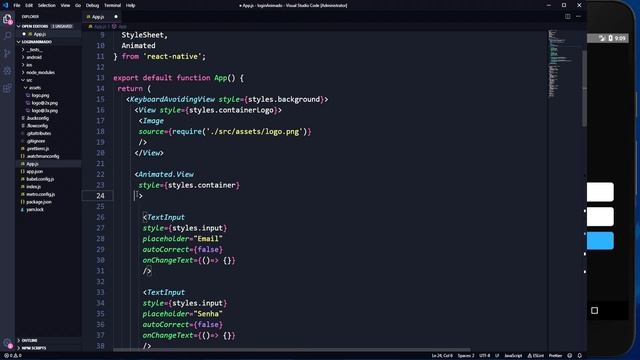Expand the Outline section
The image size is (640, 360).
48,340
